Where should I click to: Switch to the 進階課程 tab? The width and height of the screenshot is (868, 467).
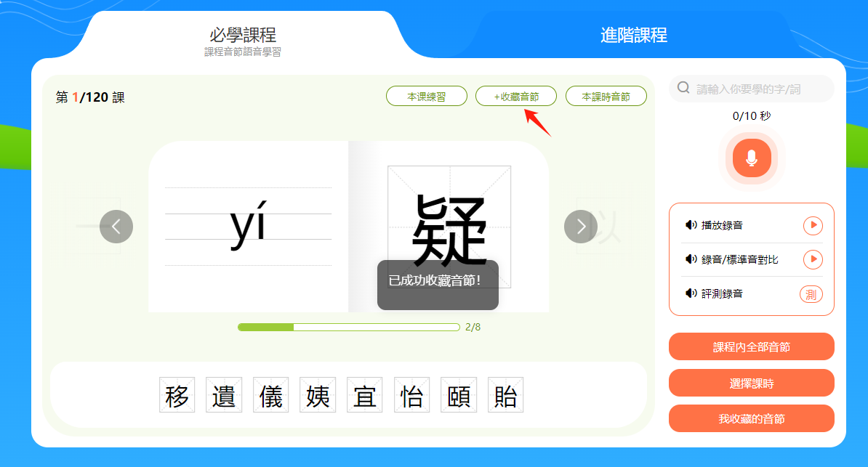pos(633,35)
